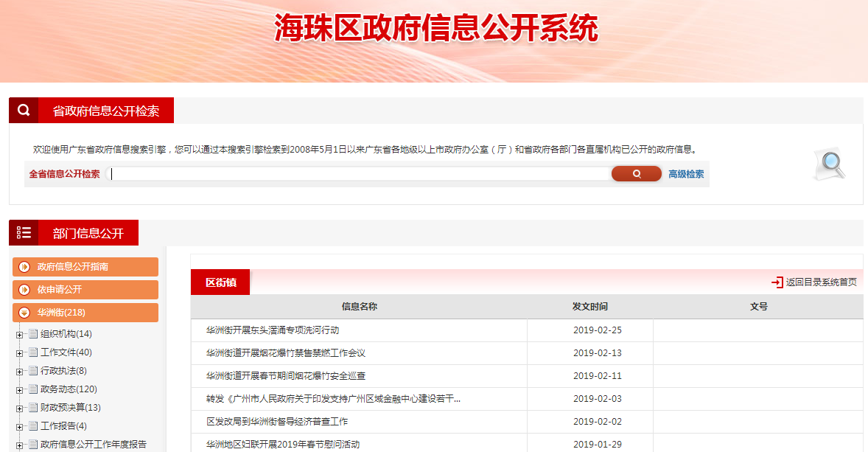Expand the 财政预决算(13) tree node
Viewport: 868px width, 452px height.
tap(19, 408)
